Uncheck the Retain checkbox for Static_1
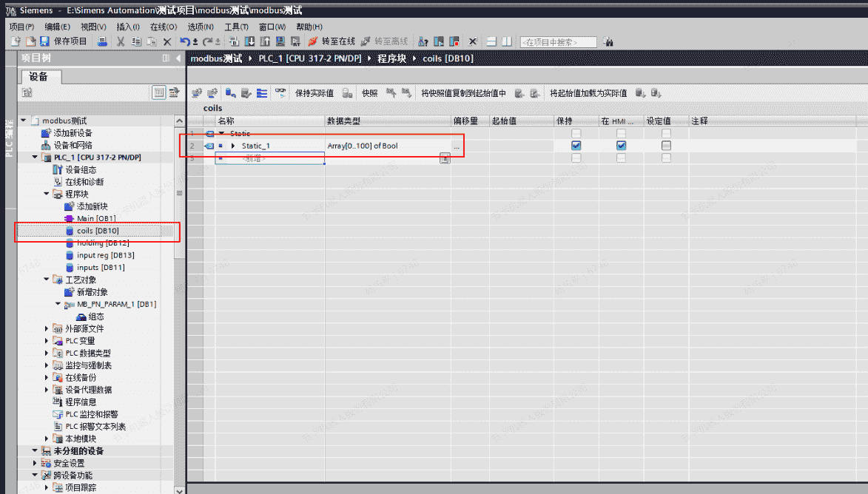Image resolution: width=868 pixels, height=494 pixels. click(576, 146)
